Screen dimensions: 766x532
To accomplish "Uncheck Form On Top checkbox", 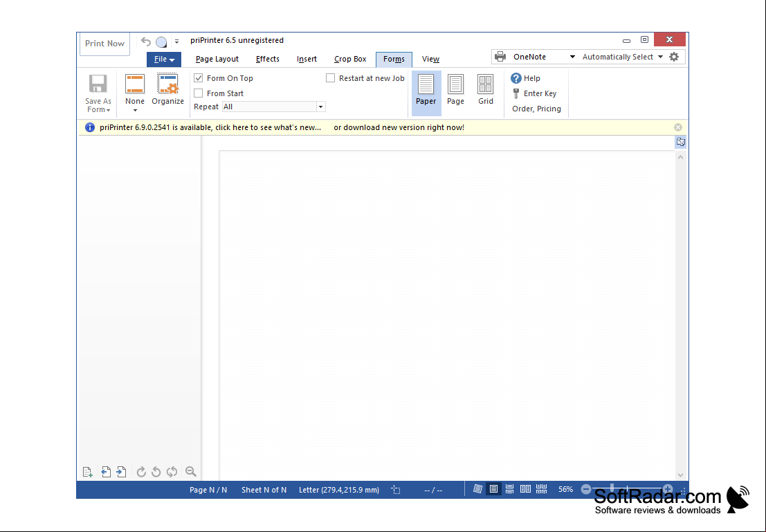I will tap(199, 78).
